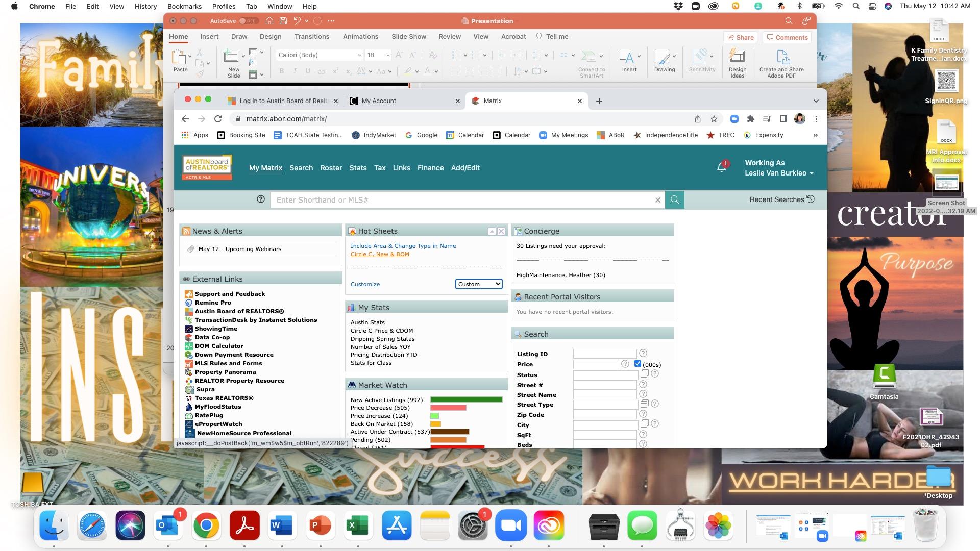Toggle the AutoSave switch in PowerPoint
This screenshot has height=551, width=980.
click(x=249, y=21)
